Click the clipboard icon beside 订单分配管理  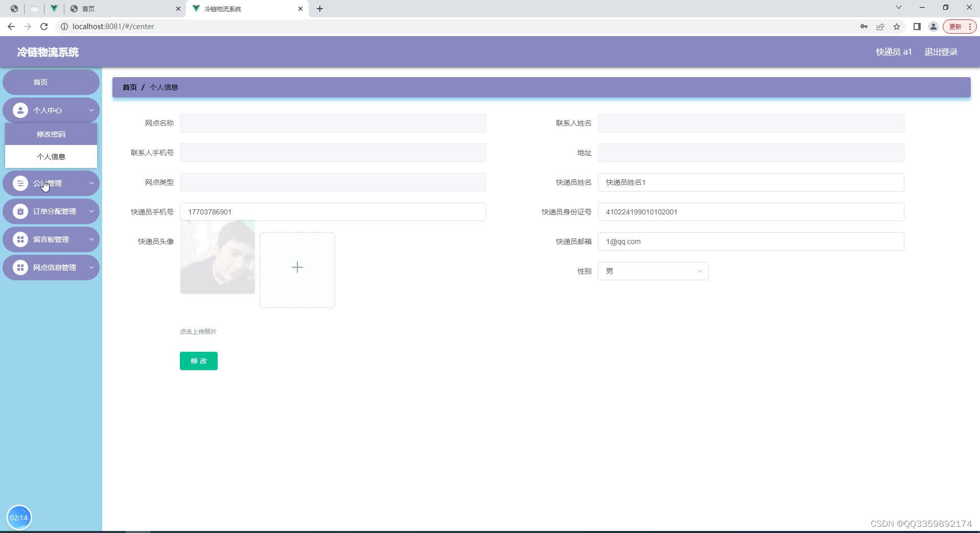coord(20,211)
